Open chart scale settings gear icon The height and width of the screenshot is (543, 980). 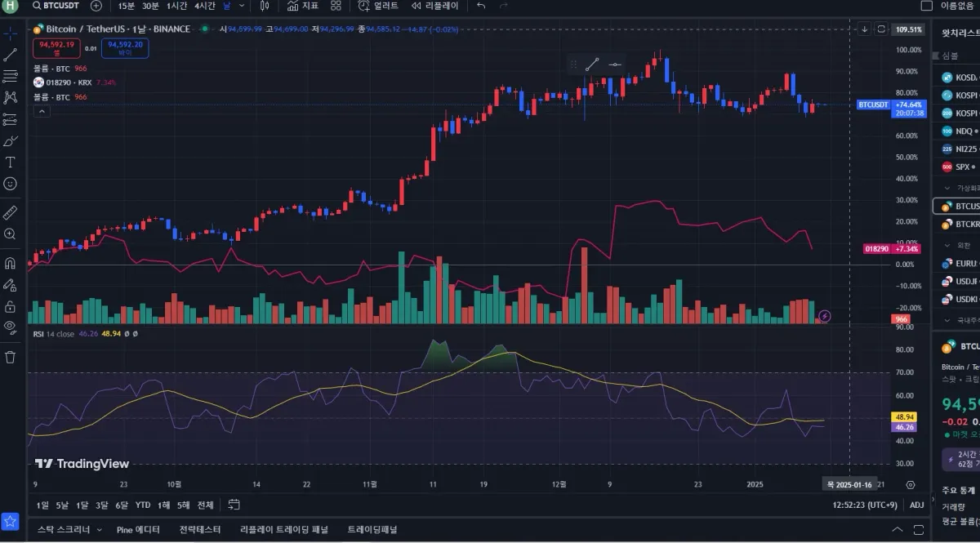(911, 484)
